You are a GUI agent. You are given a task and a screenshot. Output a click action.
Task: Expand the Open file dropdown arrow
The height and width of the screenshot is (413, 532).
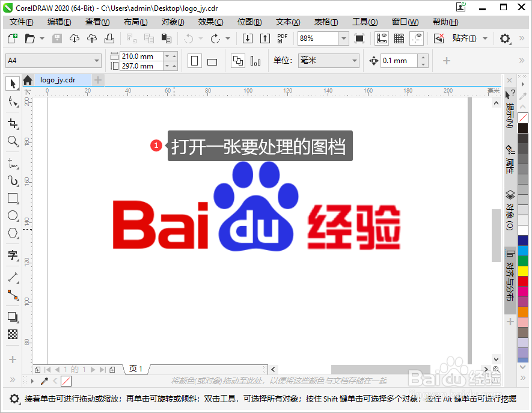[42, 38]
